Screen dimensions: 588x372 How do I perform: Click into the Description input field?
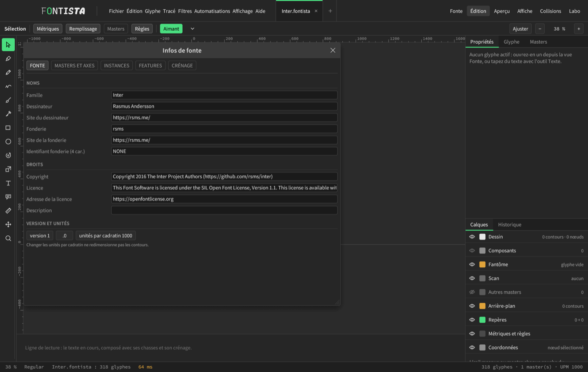[224, 210]
